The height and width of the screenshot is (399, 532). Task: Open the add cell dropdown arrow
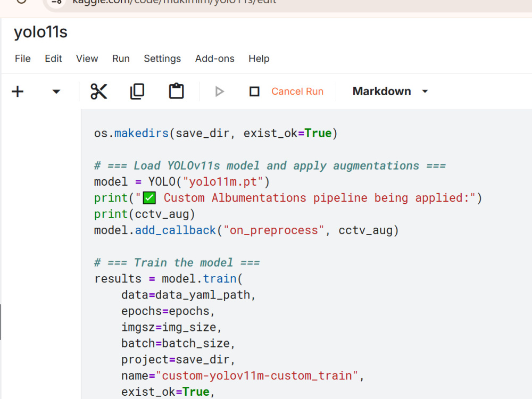(56, 92)
